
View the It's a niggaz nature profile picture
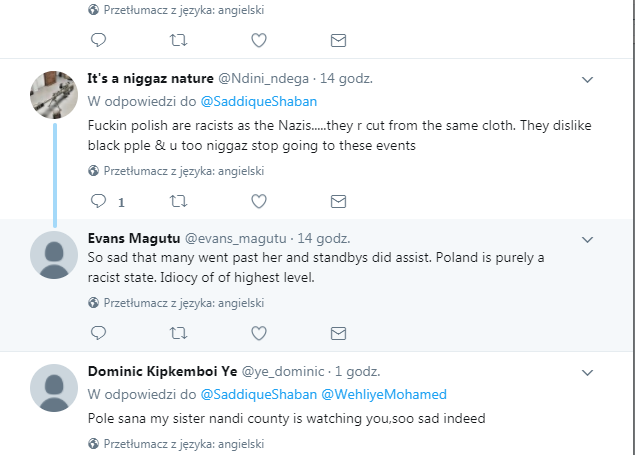54,95
